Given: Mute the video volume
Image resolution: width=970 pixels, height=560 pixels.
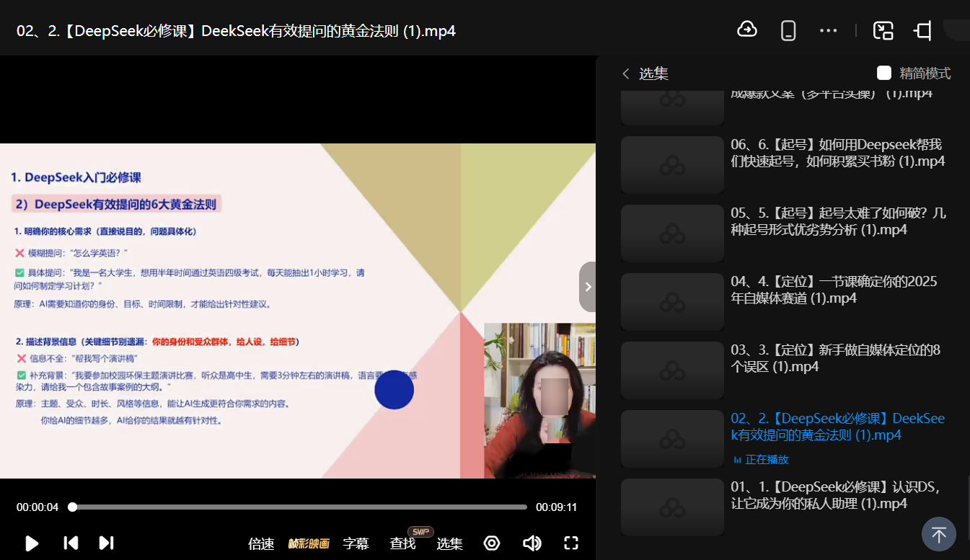Looking at the screenshot, I should 532,543.
